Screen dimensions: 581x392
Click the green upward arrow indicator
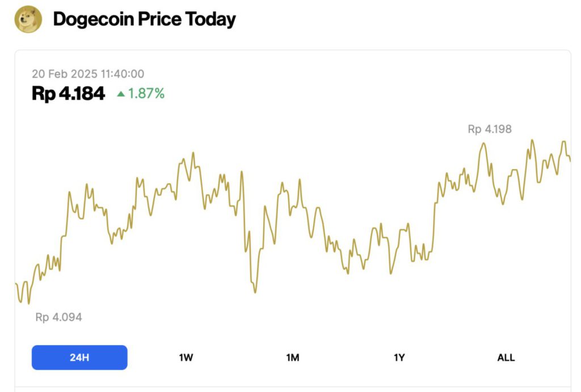[121, 94]
